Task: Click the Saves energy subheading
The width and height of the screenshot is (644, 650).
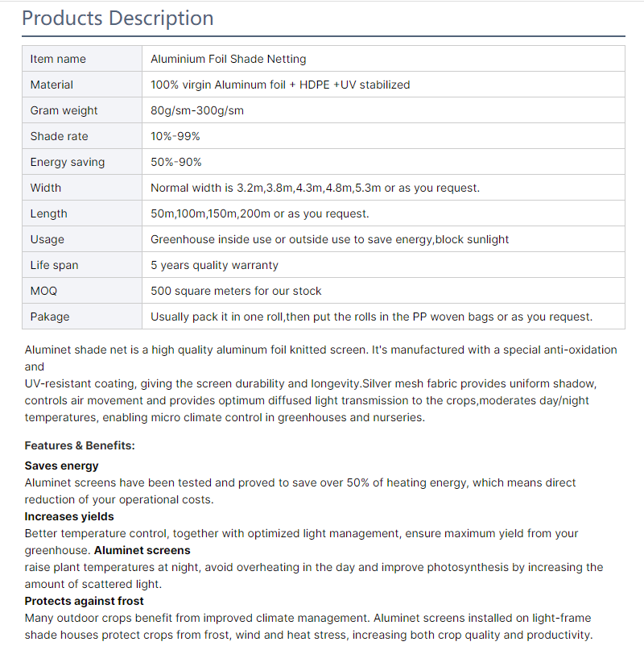Action: [62, 466]
